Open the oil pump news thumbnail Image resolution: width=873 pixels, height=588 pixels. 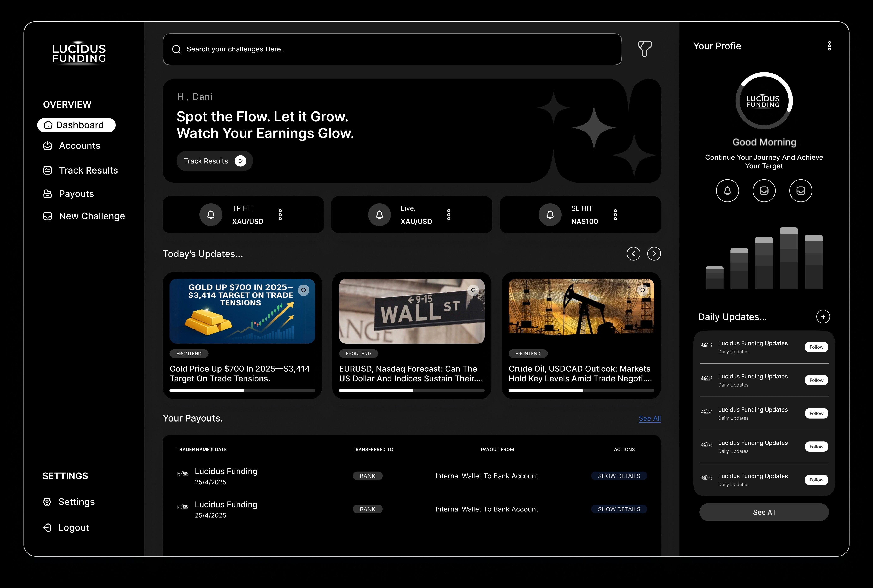click(x=581, y=311)
